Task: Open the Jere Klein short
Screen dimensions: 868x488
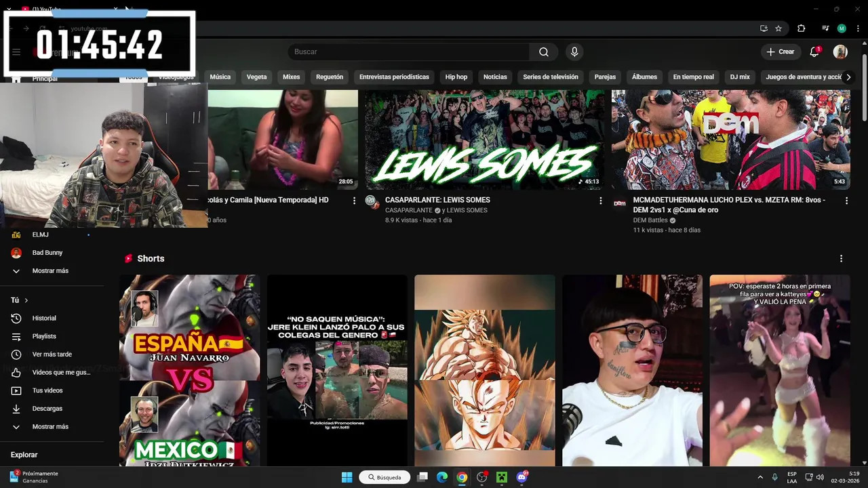Action: [337, 370]
